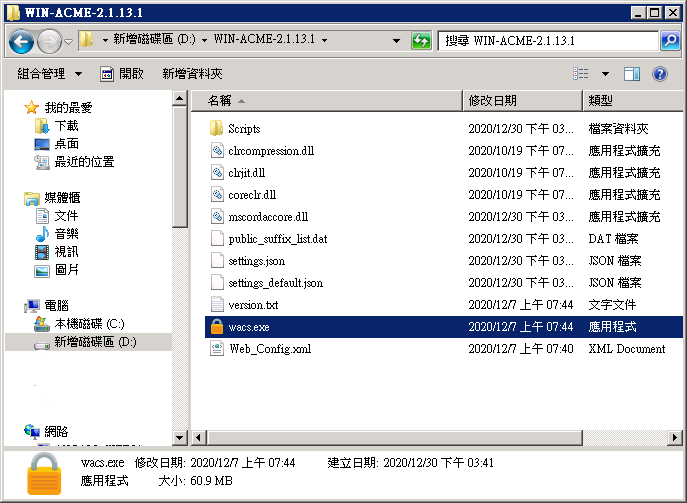Click the DAT 檔案 type cell
Viewport: 687px width, 503px height.
613,239
